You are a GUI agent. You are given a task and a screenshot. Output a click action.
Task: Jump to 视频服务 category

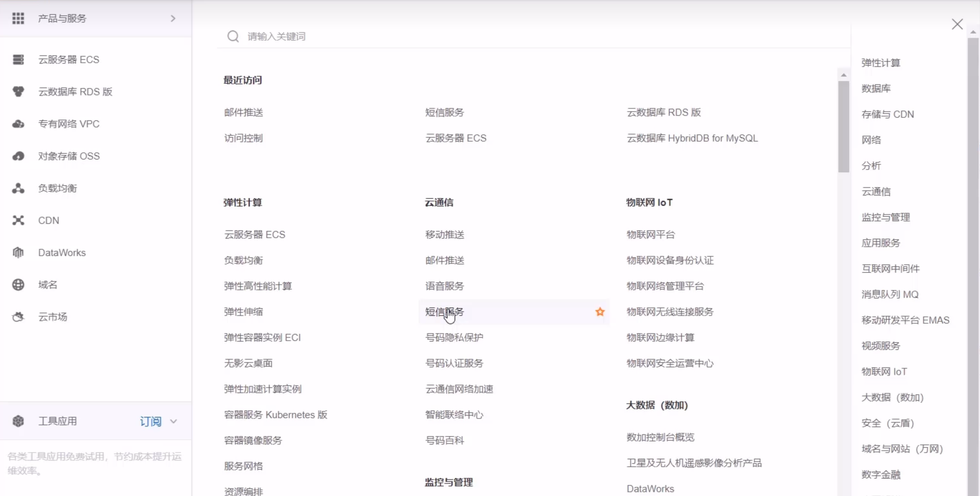click(x=881, y=345)
